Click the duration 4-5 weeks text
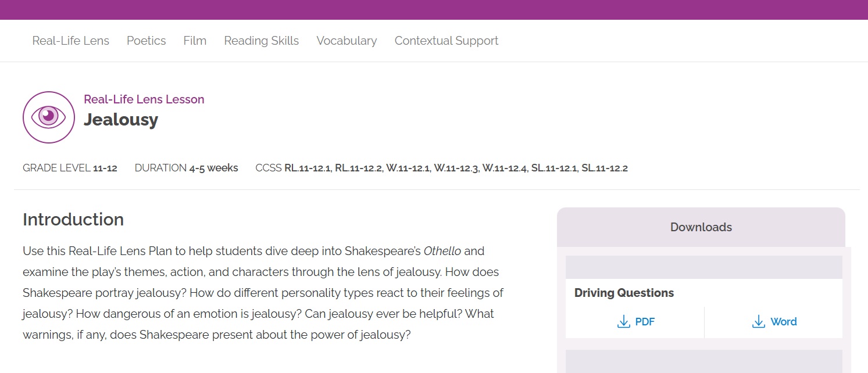 click(x=213, y=168)
